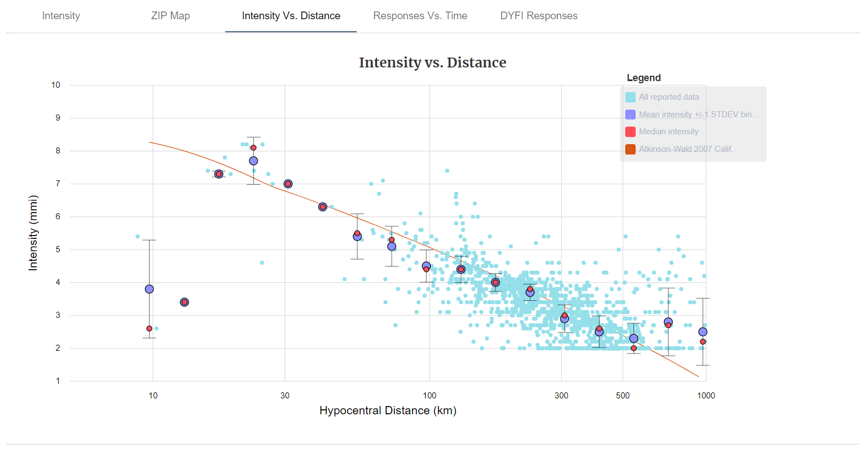Click the Legend heading
Viewport: 868px width, 451px height.
643,78
